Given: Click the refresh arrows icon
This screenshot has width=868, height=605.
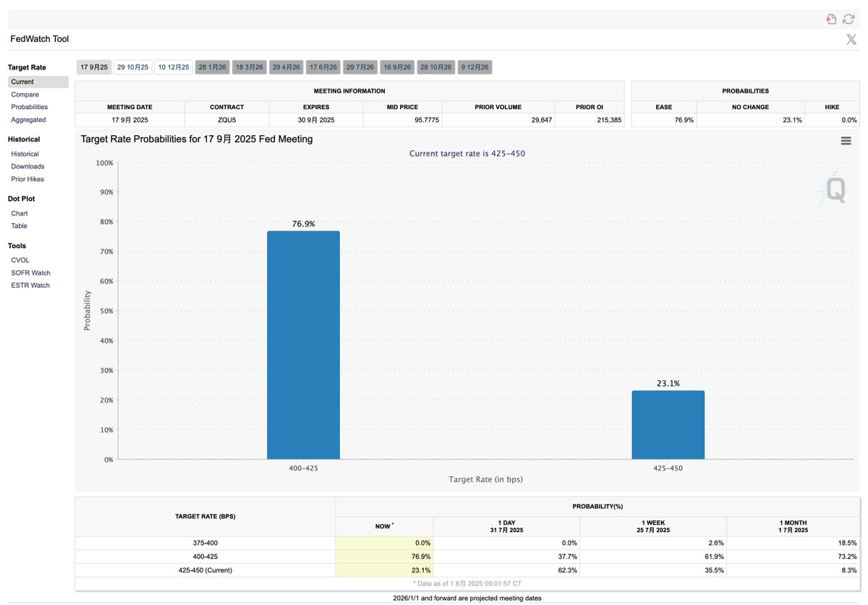Looking at the screenshot, I should pyautogui.click(x=848, y=20).
